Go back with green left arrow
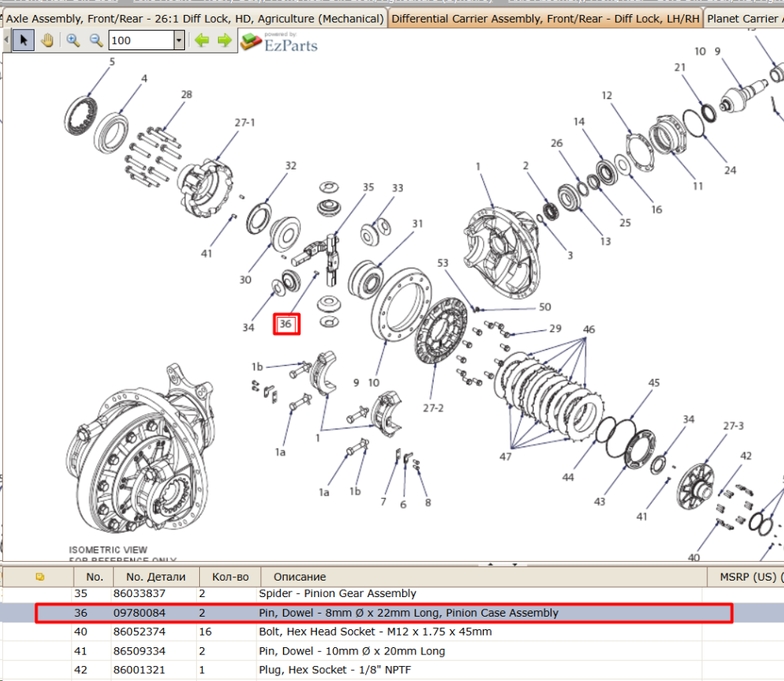The image size is (784, 681). 202,40
